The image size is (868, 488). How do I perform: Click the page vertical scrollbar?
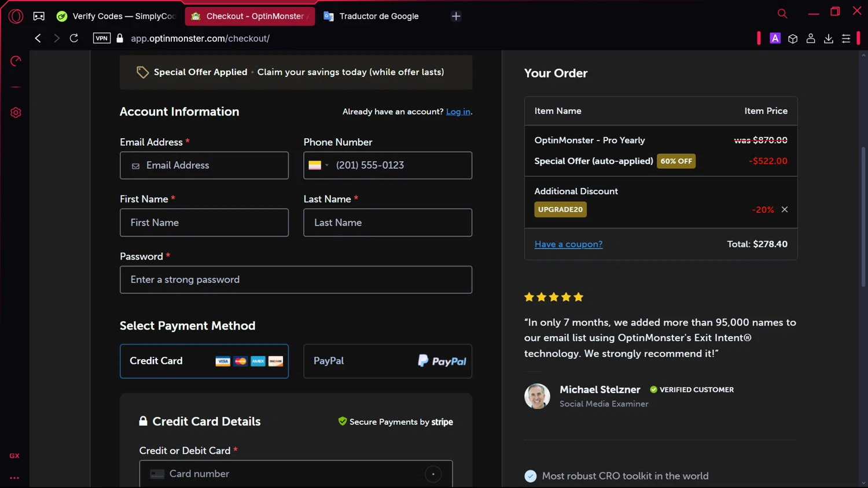(863, 217)
